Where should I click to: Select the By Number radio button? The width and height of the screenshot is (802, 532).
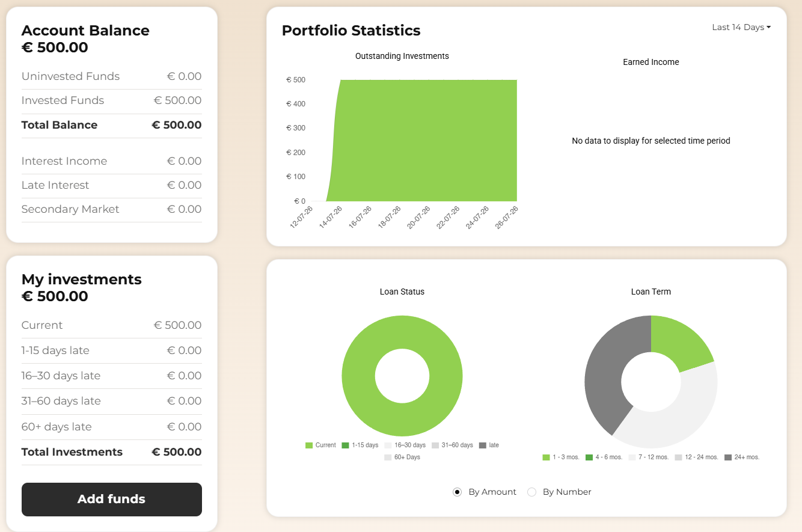pyautogui.click(x=531, y=492)
